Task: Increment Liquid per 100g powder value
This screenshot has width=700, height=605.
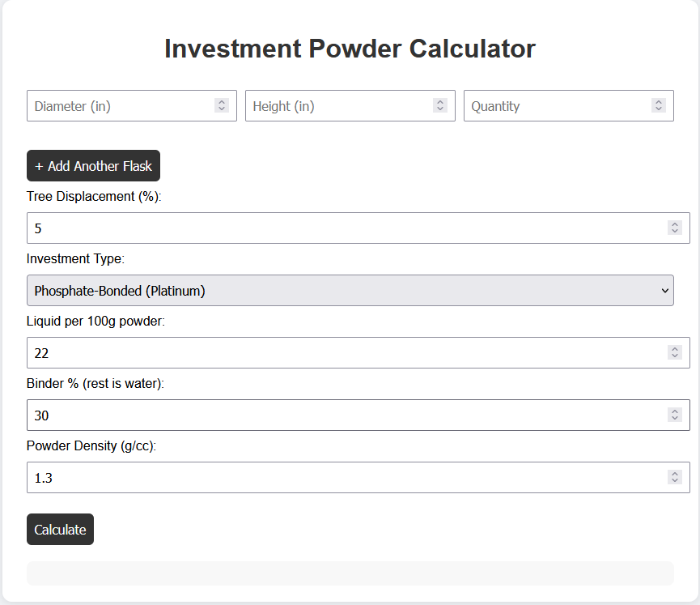Action: pyautogui.click(x=675, y=348)
